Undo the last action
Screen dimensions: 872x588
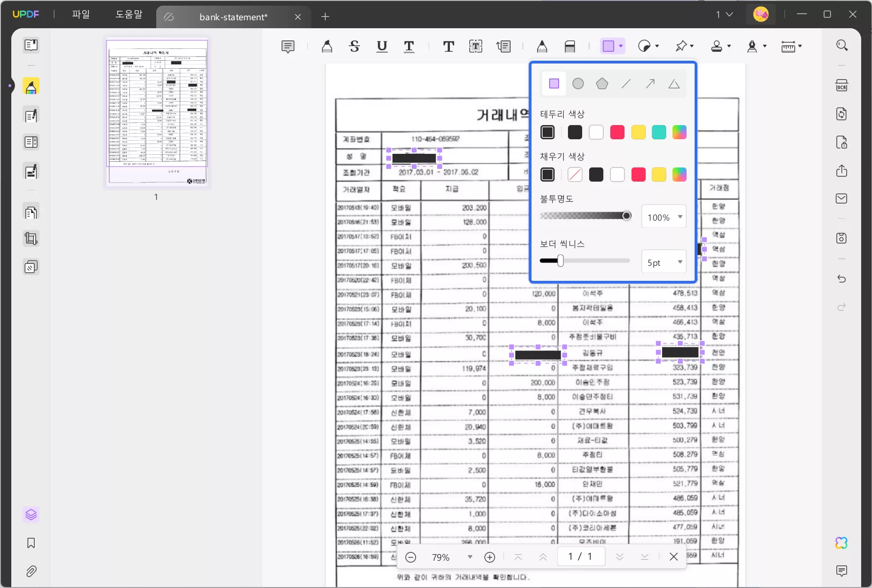(x=842, y=279)
